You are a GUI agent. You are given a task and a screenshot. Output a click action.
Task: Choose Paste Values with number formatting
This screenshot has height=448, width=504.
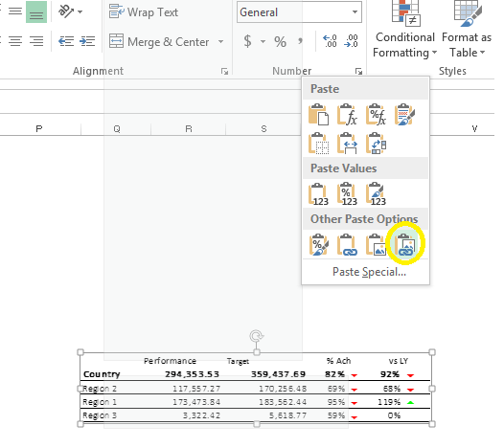click(x=347, y=193)
